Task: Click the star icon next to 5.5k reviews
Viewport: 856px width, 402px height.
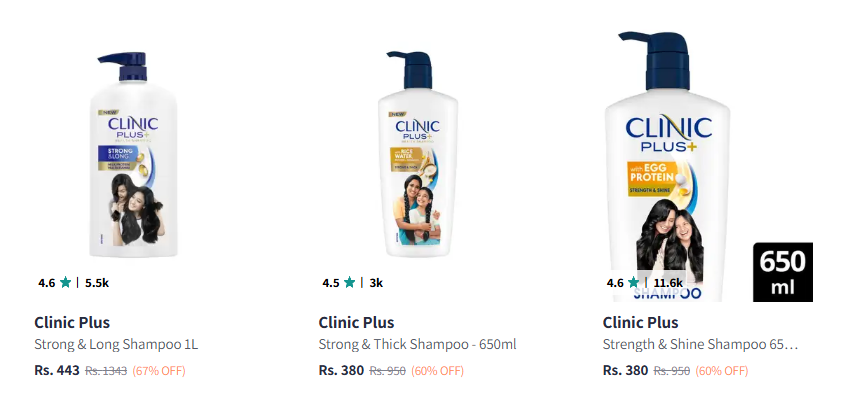Action: (x=66, y=282)
